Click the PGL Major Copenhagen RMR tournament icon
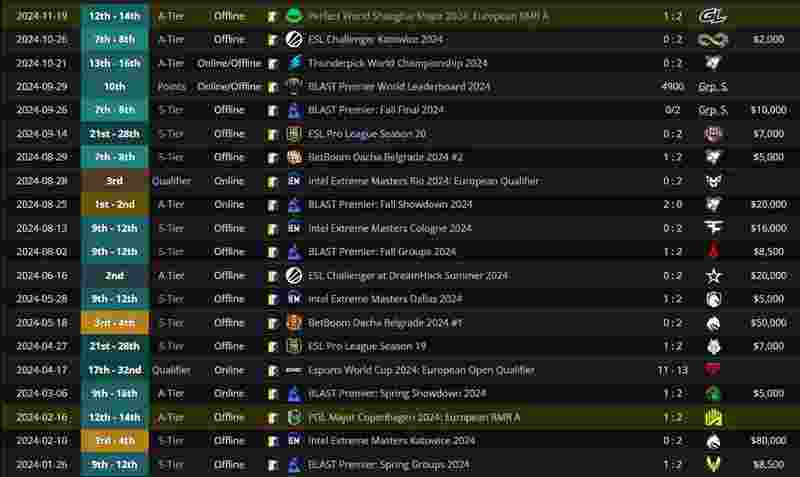 (x=294, y=417)
